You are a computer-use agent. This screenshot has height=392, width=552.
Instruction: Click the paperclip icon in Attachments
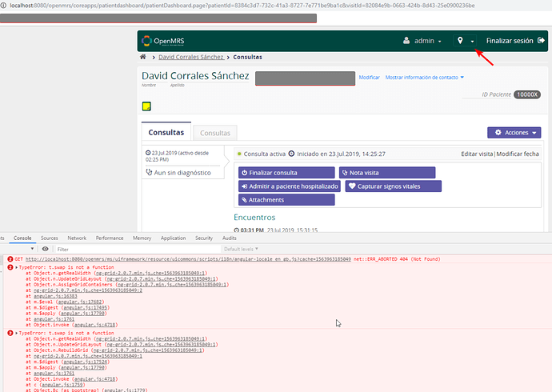point(244,200)
